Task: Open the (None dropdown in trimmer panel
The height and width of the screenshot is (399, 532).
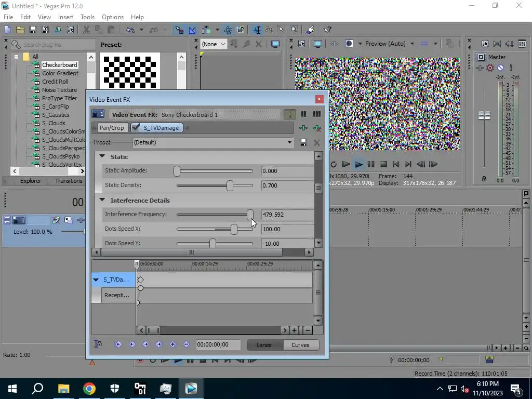Action: point(214,44)
